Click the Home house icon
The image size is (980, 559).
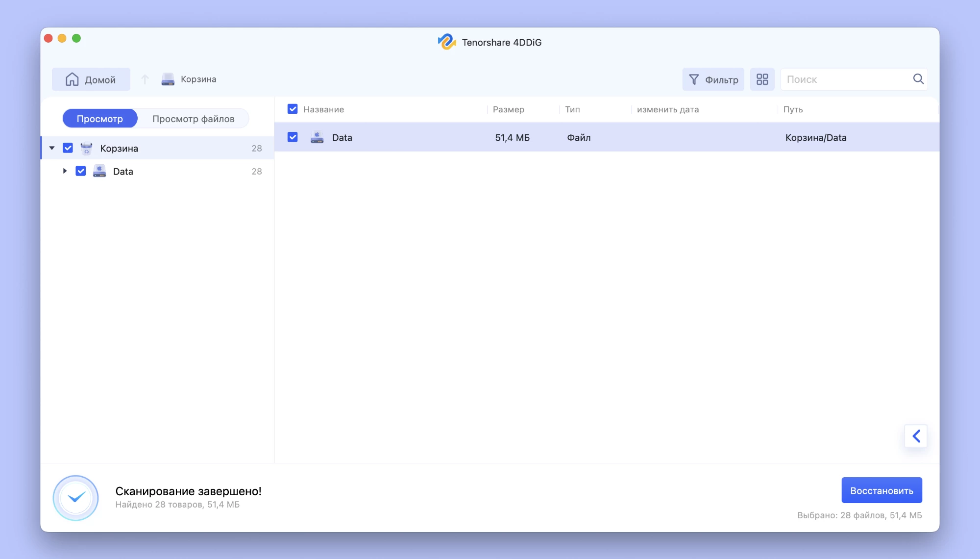tap(72, 79)
